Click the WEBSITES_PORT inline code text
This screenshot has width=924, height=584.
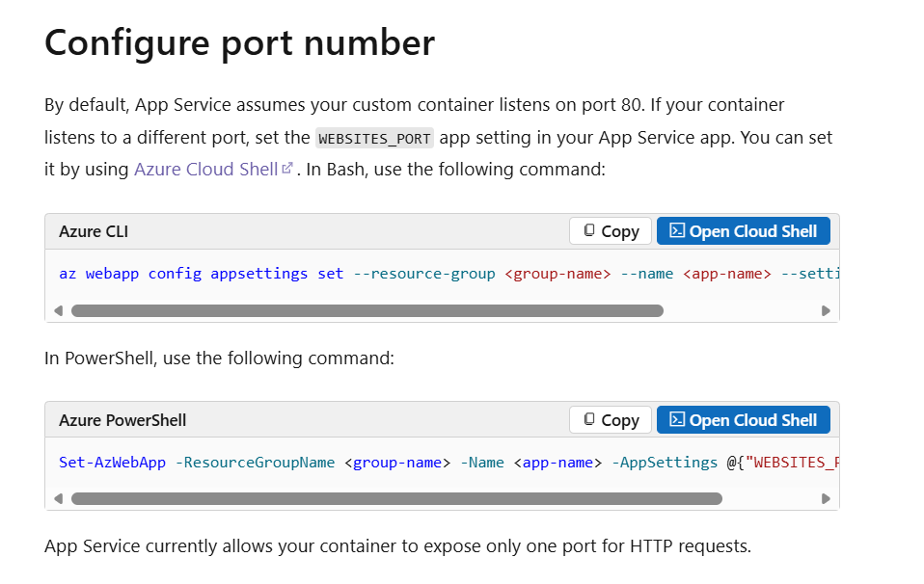coord(375,139)
